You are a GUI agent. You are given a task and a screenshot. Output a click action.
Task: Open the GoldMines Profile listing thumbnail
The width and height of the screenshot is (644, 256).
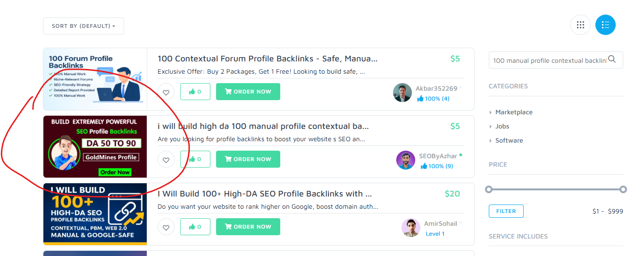pos(95,146)
